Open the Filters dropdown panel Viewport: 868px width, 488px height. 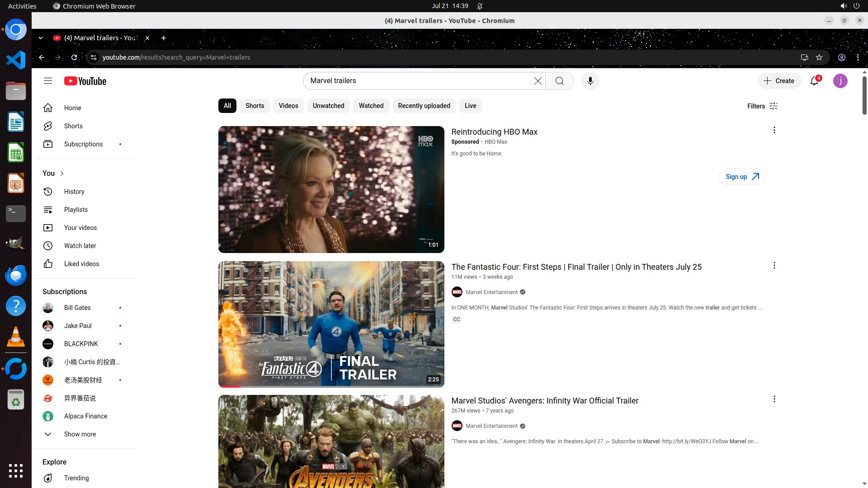(762, 106)
